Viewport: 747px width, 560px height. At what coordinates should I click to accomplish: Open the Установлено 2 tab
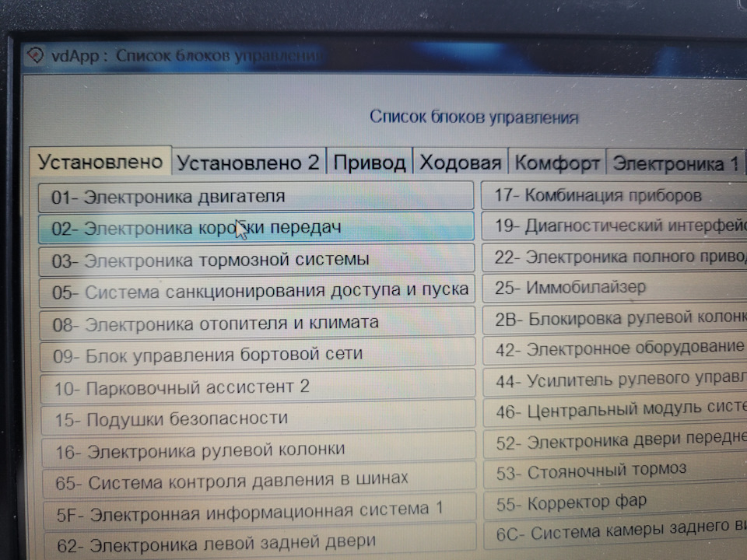click(x=249, y=163)
